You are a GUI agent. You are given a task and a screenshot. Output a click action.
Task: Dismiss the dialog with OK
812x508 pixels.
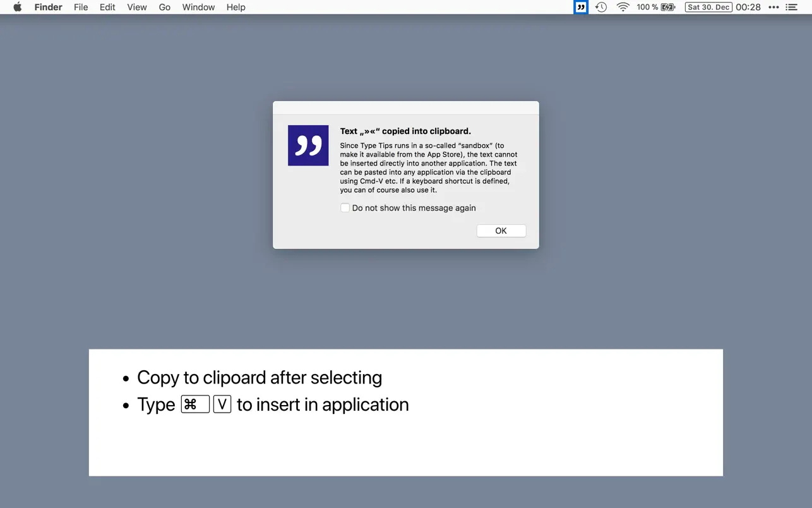[501, 231]
